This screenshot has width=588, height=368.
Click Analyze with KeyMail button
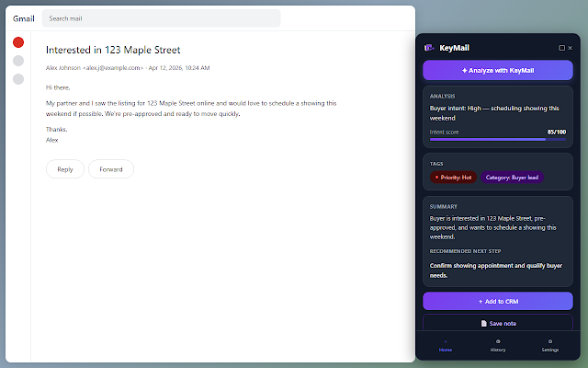(x=498, y=70)
